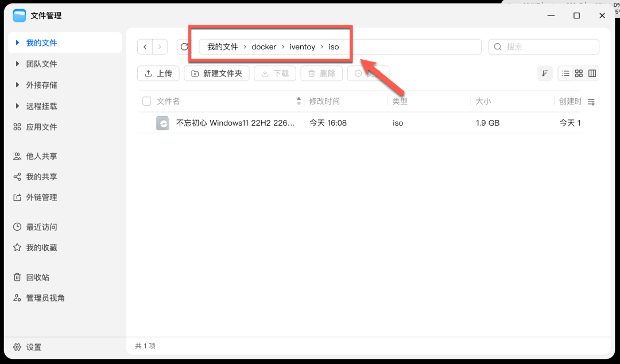This screenshot has width=620, height=364.
Task: Maximize the 文件管理 window
Action: tap(576, 16)
